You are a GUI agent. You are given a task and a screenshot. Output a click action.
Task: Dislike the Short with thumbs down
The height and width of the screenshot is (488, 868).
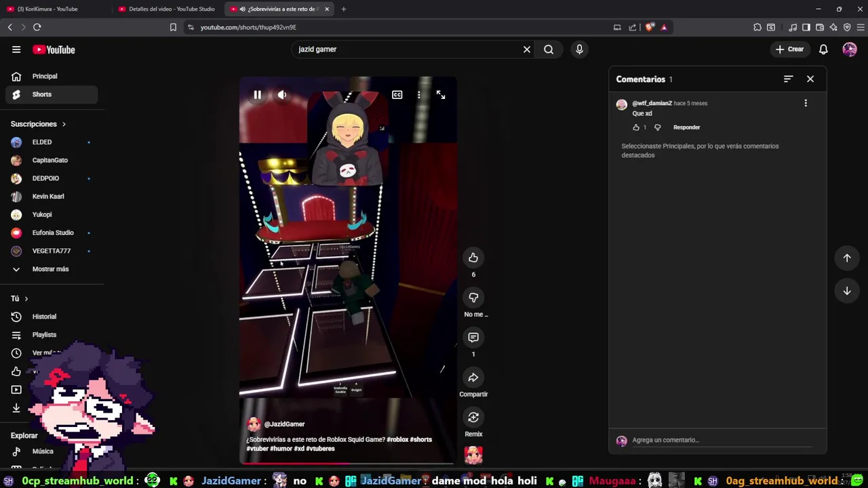click(x=473, y=298)
